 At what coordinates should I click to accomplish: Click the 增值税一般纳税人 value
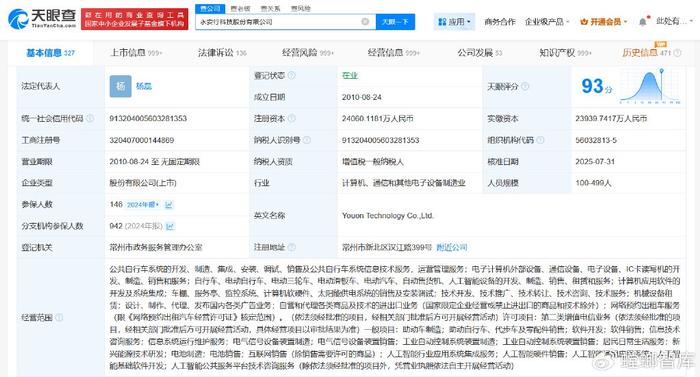click(x=373, y=161)
